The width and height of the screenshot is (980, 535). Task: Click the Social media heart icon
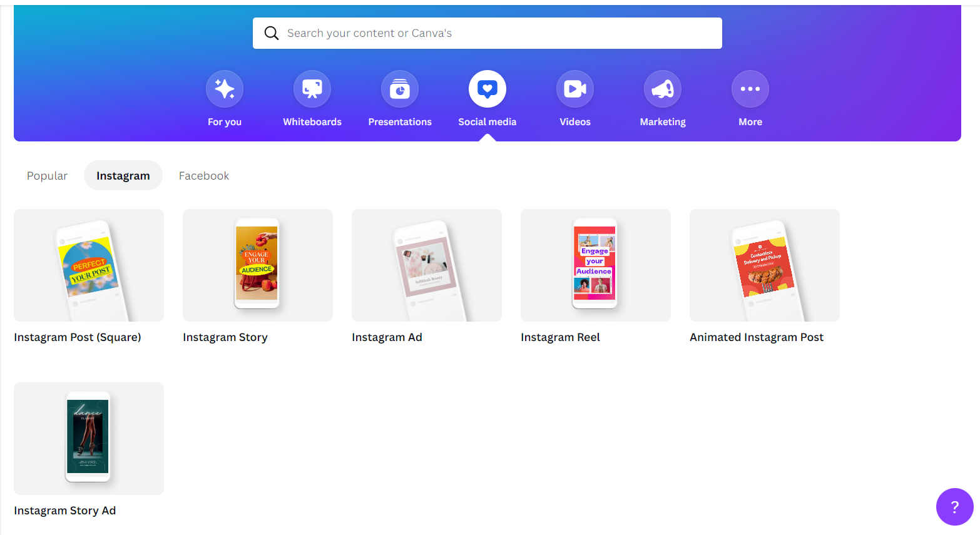pyautogui.click(x=487, y=89)
